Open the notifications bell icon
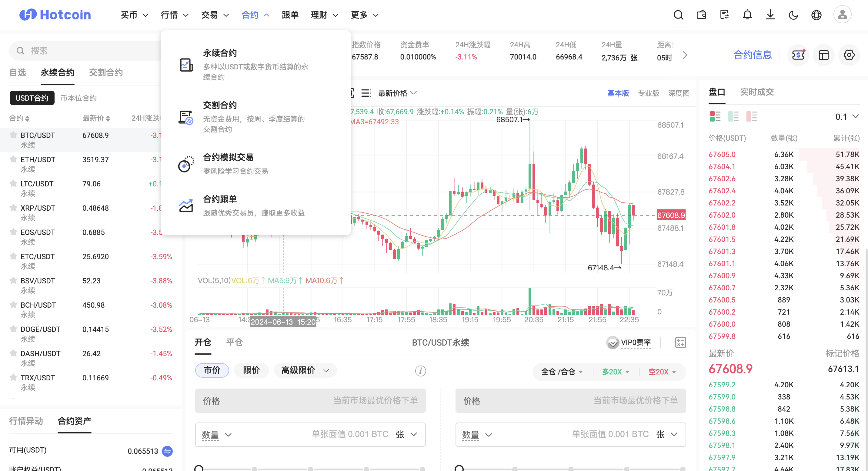The height and width of the screenshot is (471, 868). click(x=747, y=15)
